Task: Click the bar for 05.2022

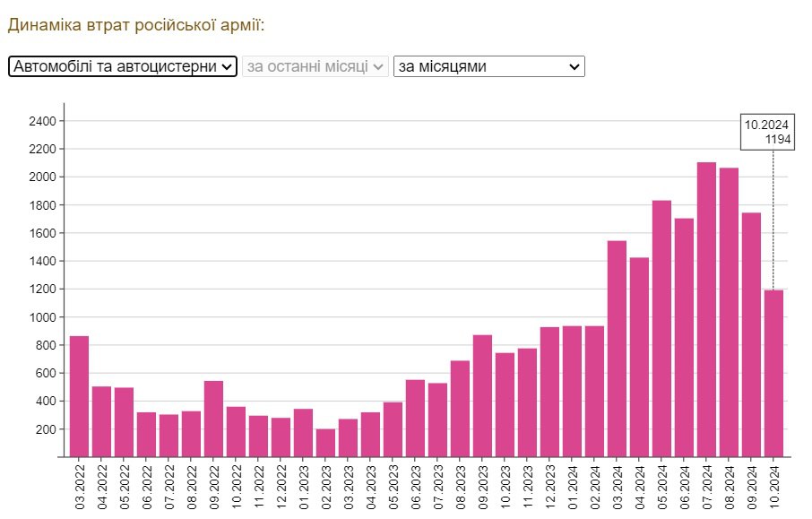Action: coord(124,422)
